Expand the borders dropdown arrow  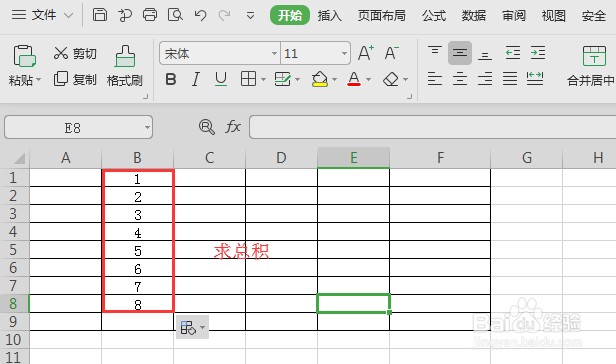pyautogui.click(x=263, y=80)
